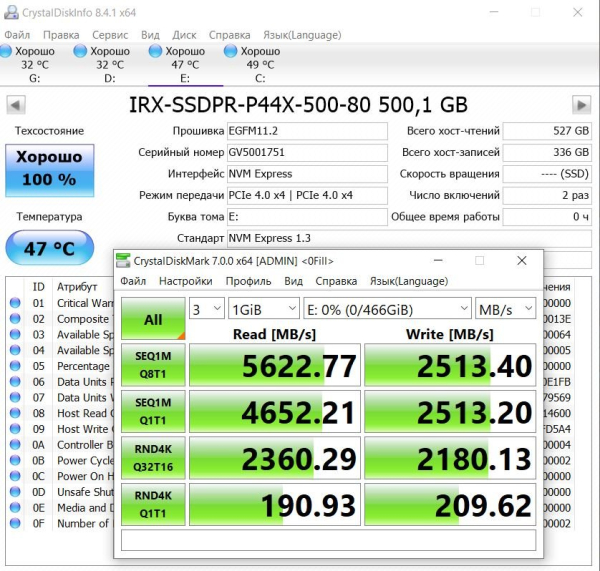Viewport: 600px width, 571px height.
Task: Run SEQ1M Q8T1 benchmark
Action: (153, 365)
